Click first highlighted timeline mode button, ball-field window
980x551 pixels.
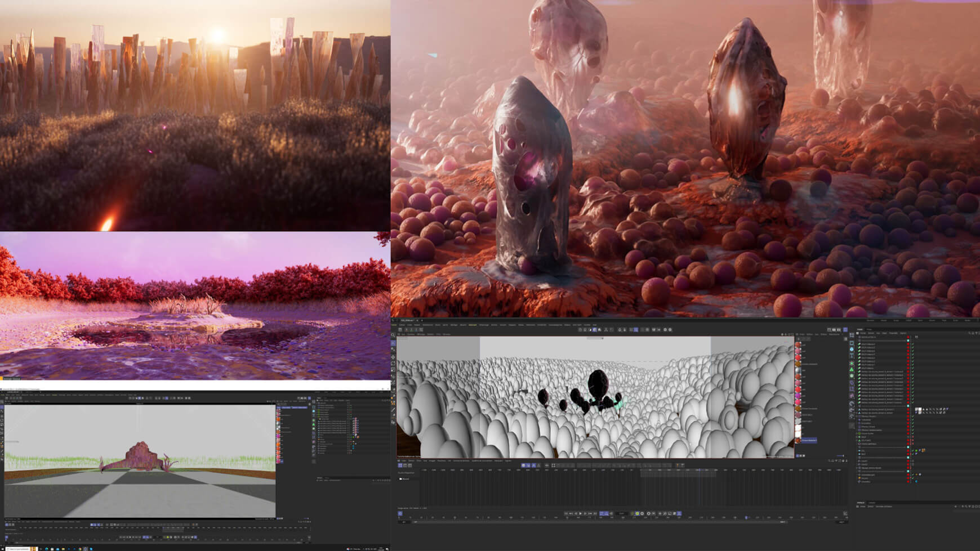(400, 465)
